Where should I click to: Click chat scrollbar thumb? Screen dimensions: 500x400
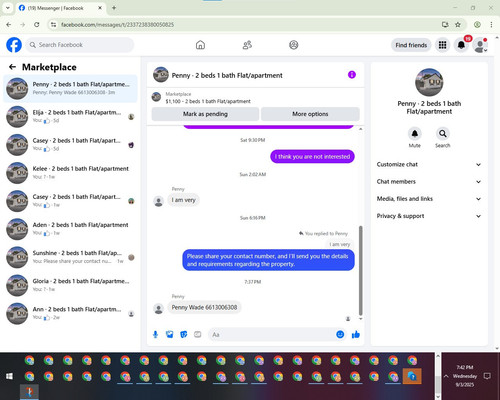coord(360,270)
